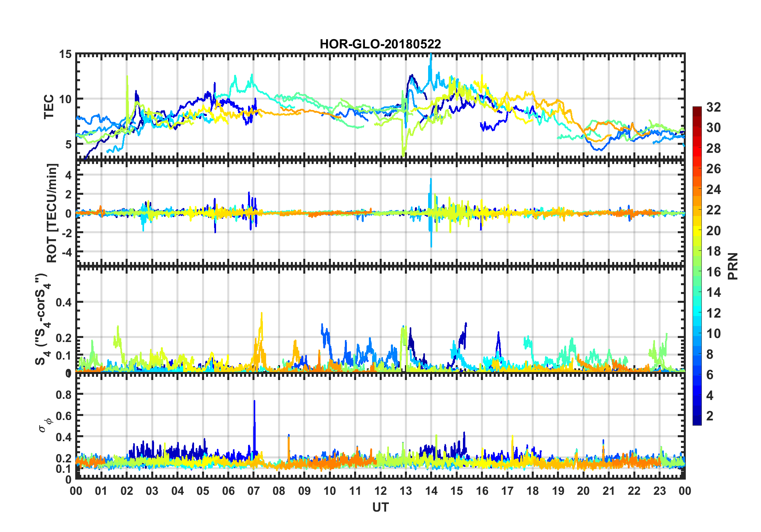Click hour 07 on the UT axis
Viewport: 761px width, 532px height.
254,491
